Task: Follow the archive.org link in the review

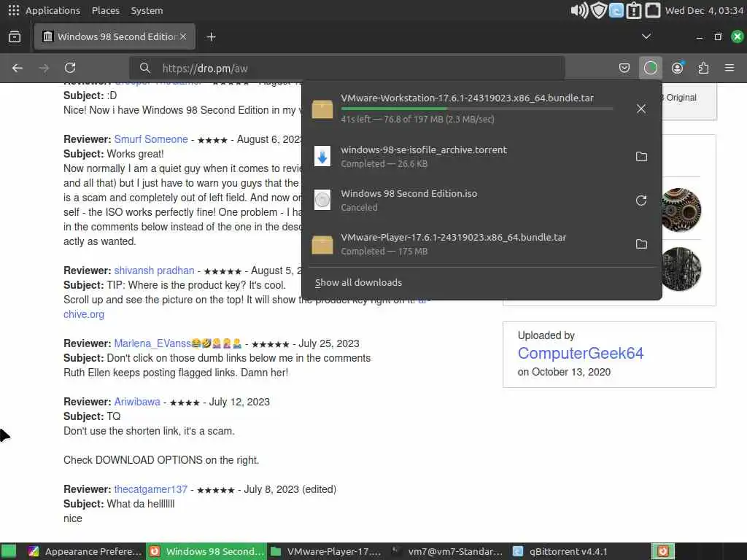Action: coord(84,314)
